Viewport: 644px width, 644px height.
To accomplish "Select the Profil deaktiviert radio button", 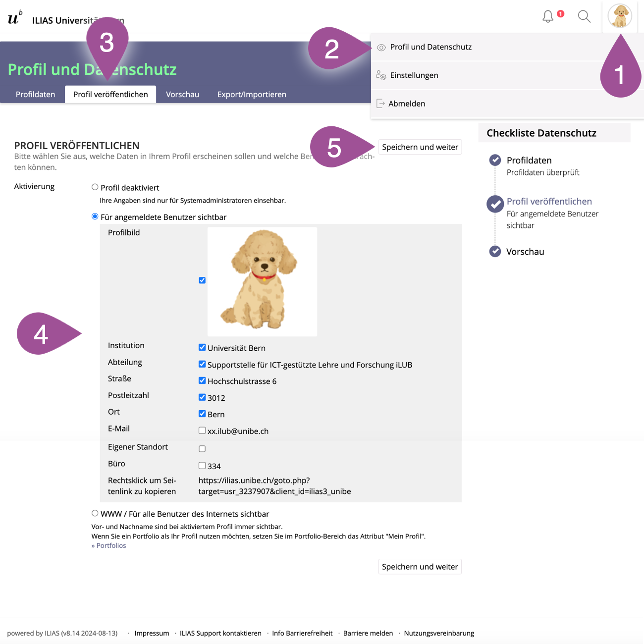I will pyautogui.click(x=95, y=187).
